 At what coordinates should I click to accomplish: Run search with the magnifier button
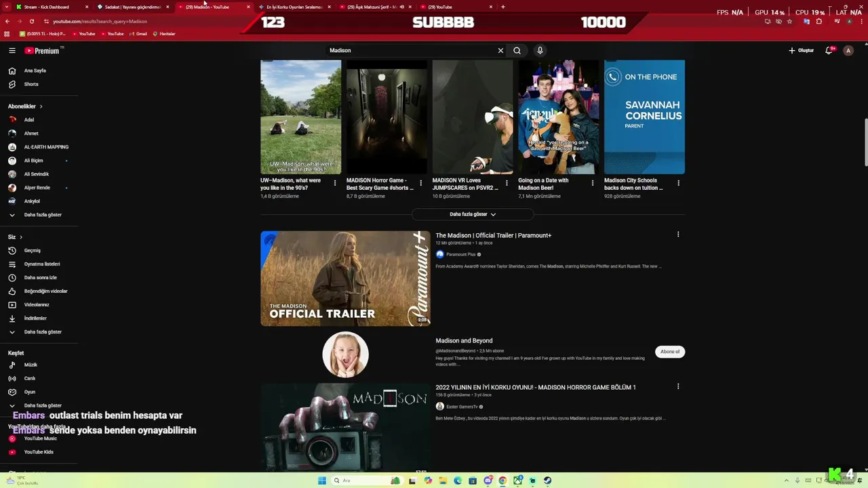click(x=517, y=50)
